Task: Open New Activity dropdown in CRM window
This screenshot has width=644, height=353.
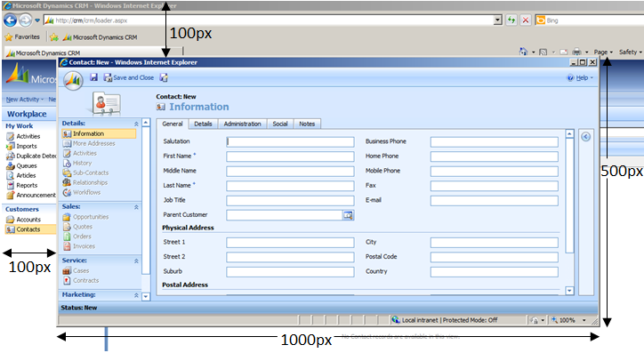Action: (x=25, y=100)
